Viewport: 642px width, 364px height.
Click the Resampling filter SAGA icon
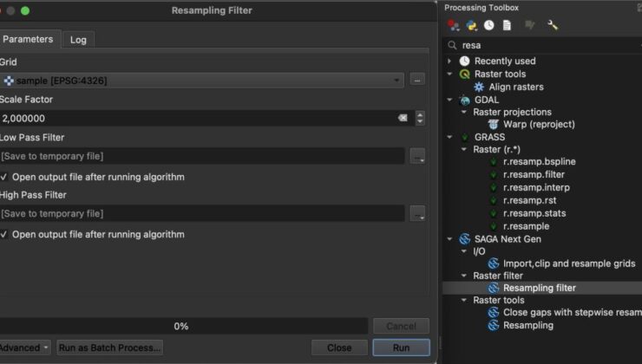(494, 288)
